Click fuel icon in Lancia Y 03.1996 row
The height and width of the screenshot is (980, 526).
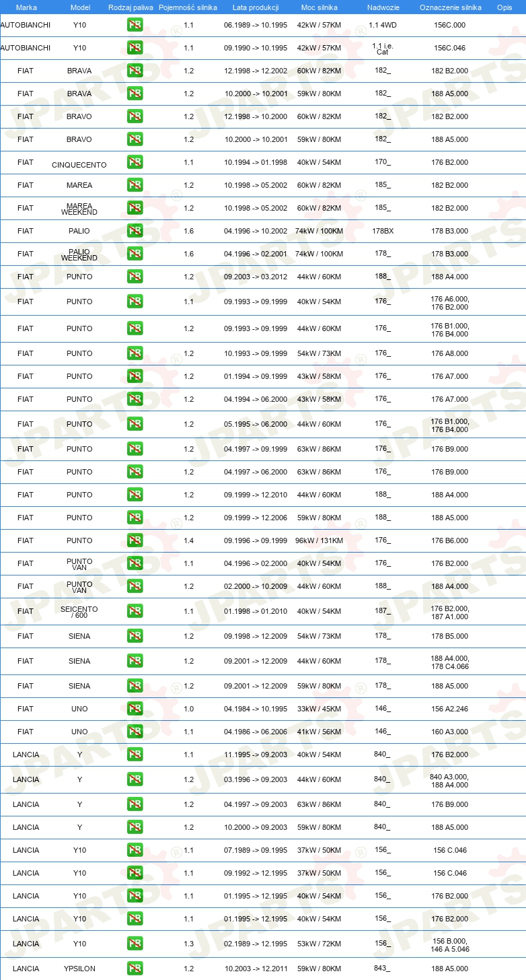pos(135,779)
